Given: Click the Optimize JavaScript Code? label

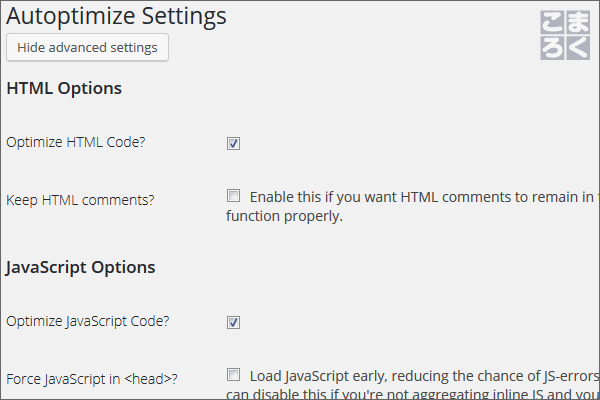Looking at the screenshot, I should (88, 322).
